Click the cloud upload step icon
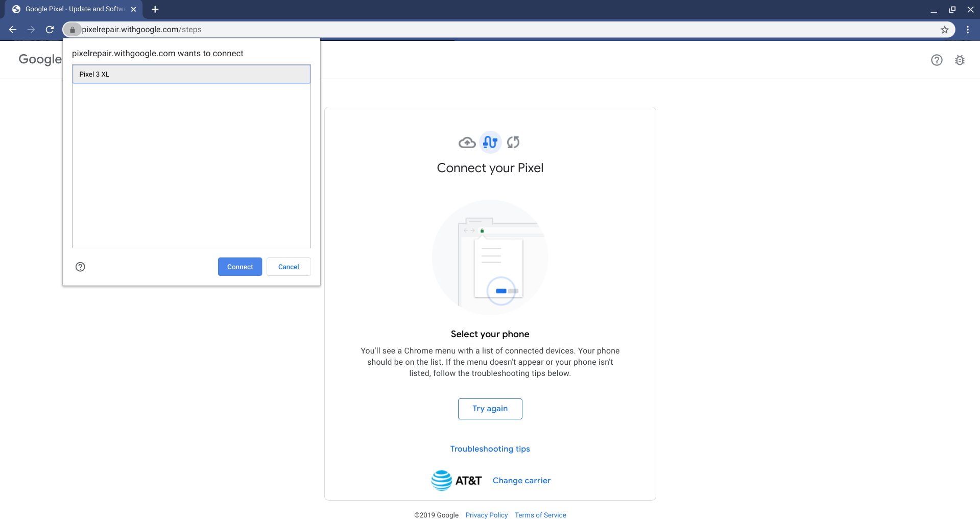 pyautogui.click(x=467, y=143)
